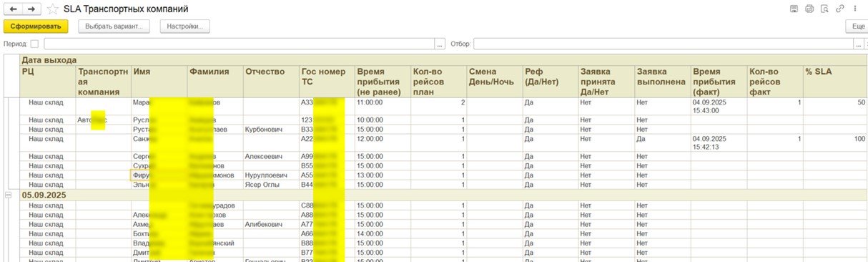Focus the Отбор input field
This screenshot has height=262, width=868.
[x=663, y=44]
